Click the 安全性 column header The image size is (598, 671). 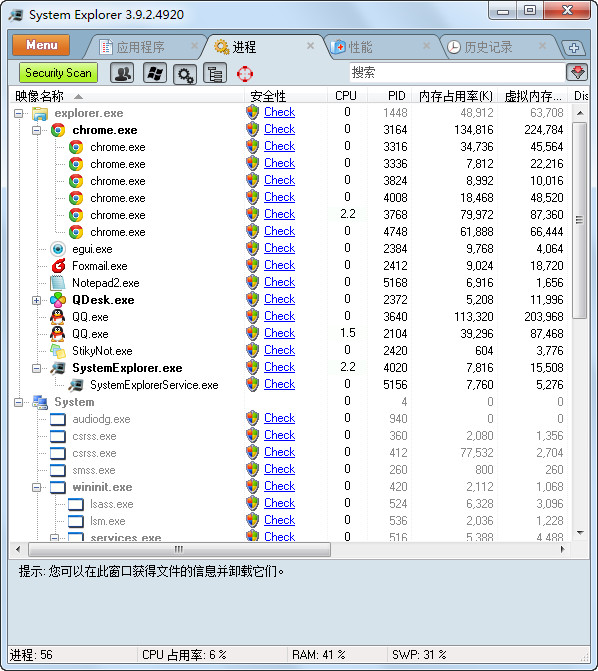coord(286,96)
